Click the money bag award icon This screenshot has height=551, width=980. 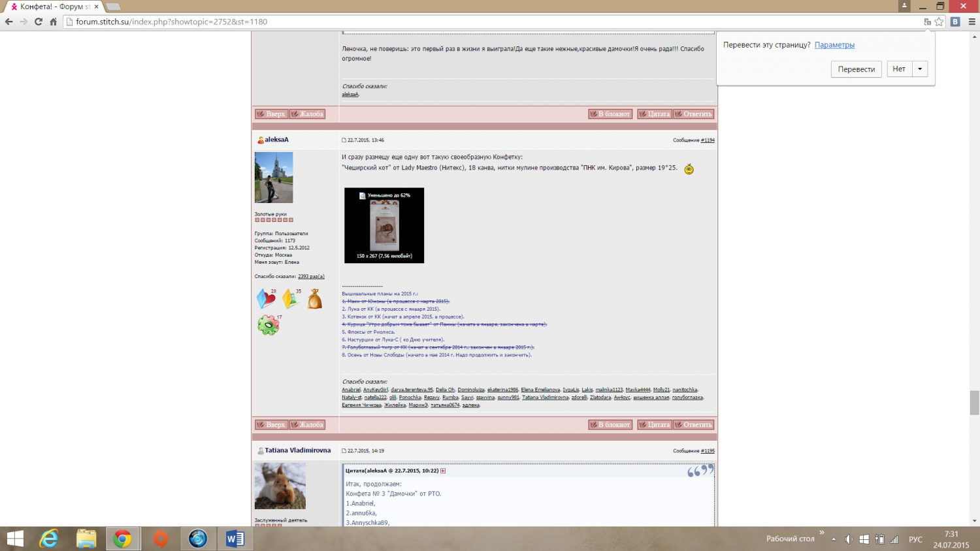(315, 299)
